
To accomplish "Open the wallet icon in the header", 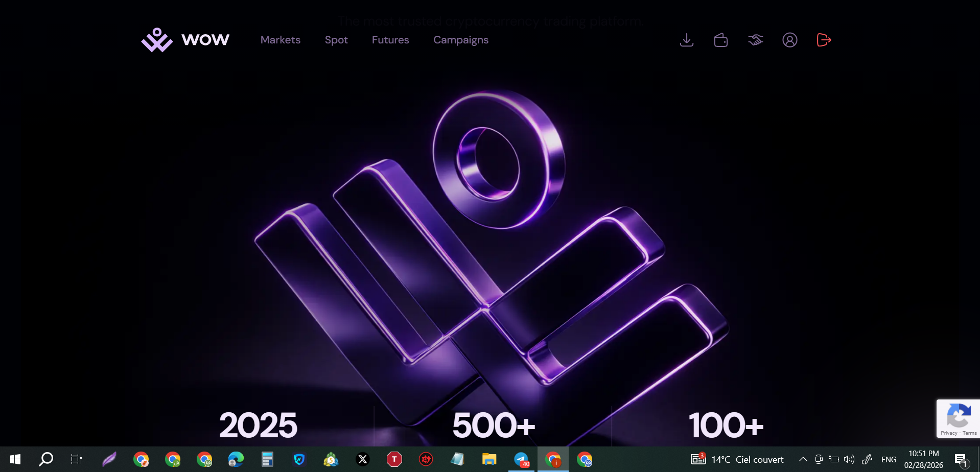I will 721,40.
